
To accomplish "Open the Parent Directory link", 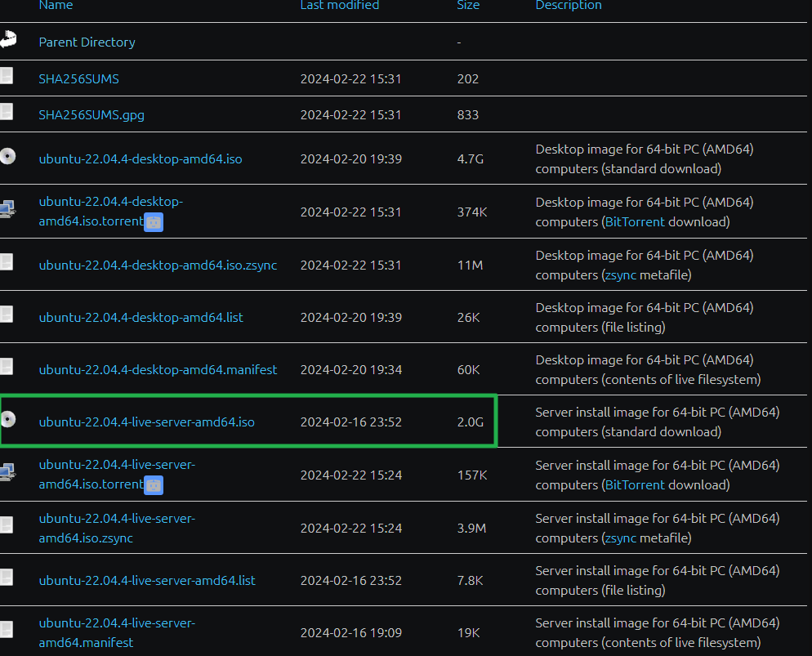I will tap(87, 42).
